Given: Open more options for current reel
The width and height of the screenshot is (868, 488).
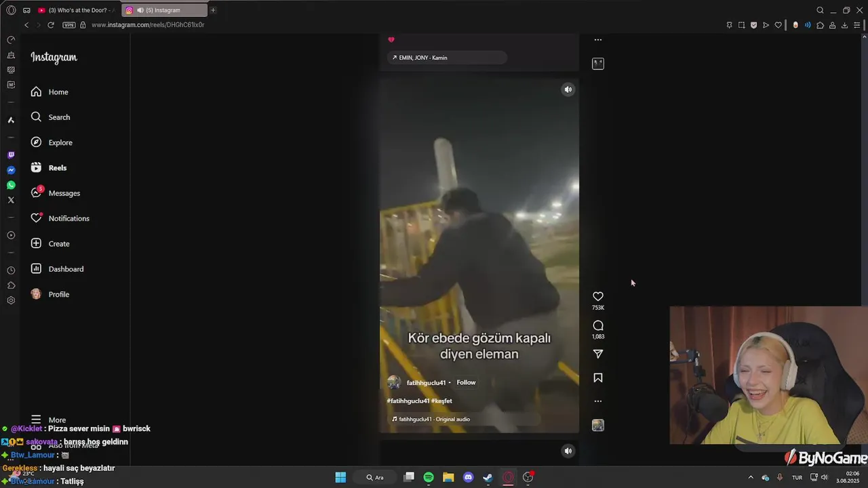Looking at the screenshot, I should click(598, 401).
